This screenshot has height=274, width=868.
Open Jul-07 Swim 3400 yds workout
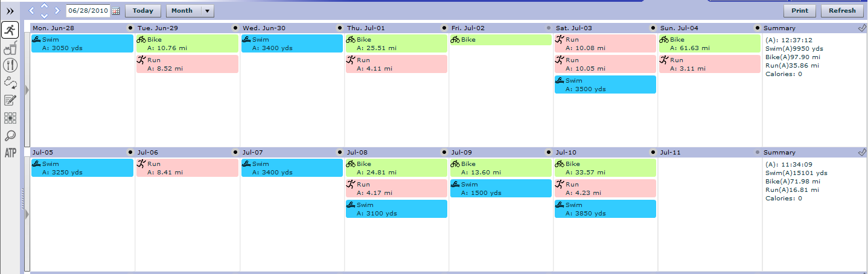coord(292,168)
